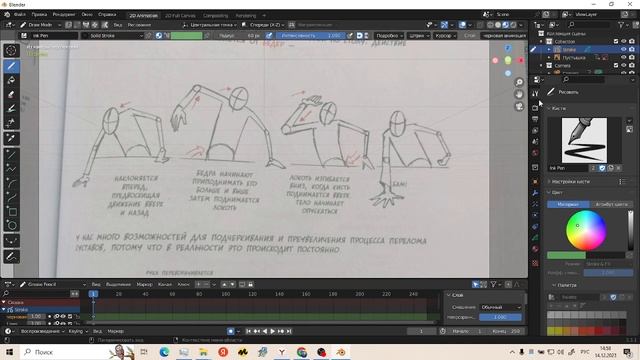Open the Draw Mode dropdown
640x360 pixels.
pyautogui.click(x=40, y=25)
